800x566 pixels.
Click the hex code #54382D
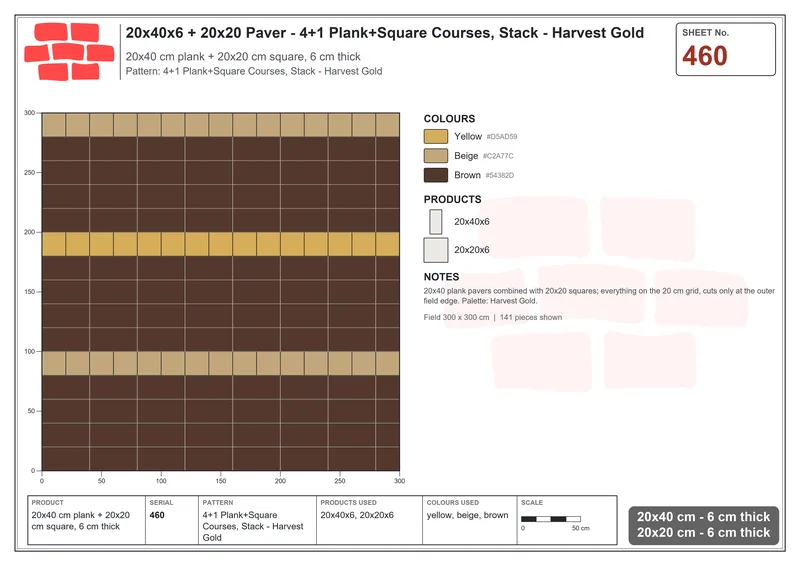(x=499, y=176)
